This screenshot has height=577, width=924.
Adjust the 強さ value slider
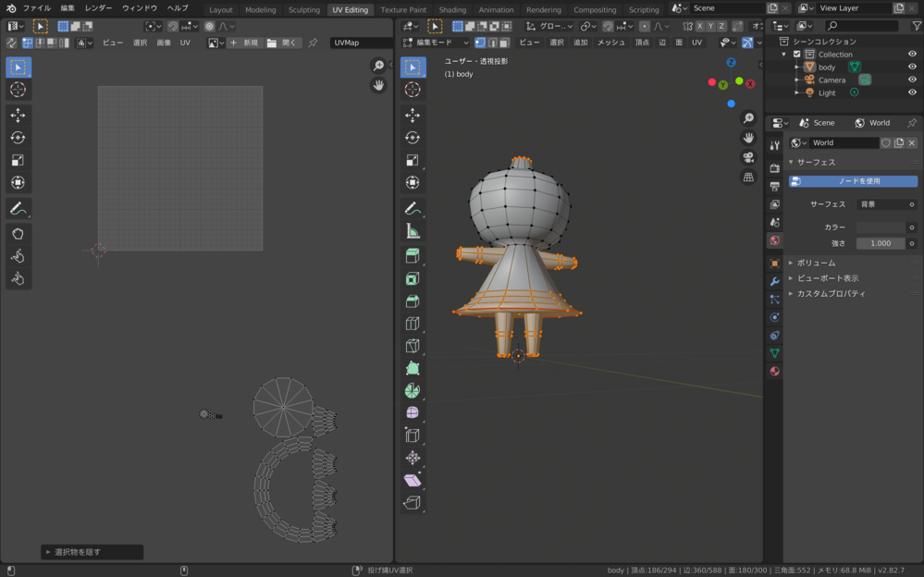880,243
